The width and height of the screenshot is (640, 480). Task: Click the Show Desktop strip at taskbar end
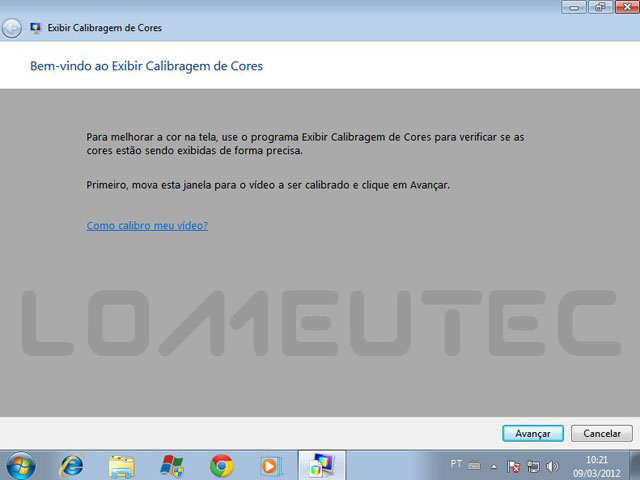tap(634, 465)
